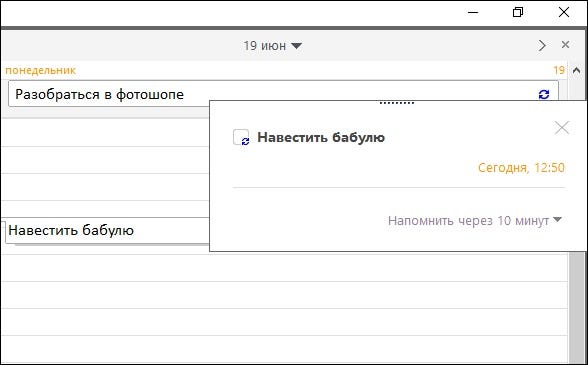588x365 pixels.
Task: Click the dotted drag handle atop the reminder popup
Action: point(397,102)
